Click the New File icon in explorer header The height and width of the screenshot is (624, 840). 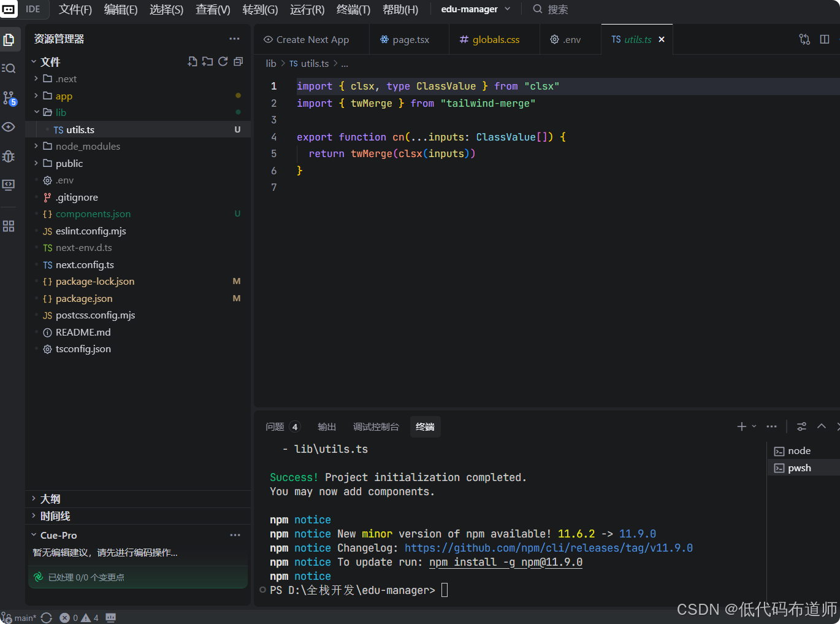pos(193,61)
